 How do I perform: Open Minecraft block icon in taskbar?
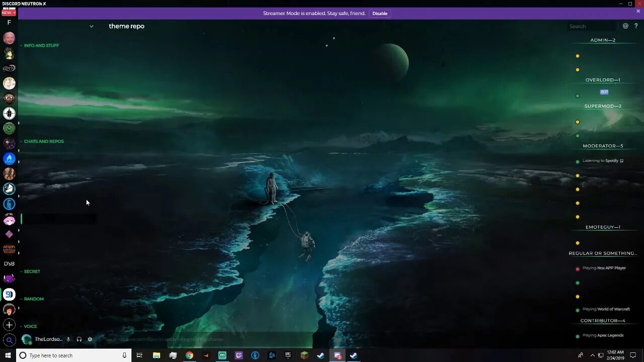point(304,355)
